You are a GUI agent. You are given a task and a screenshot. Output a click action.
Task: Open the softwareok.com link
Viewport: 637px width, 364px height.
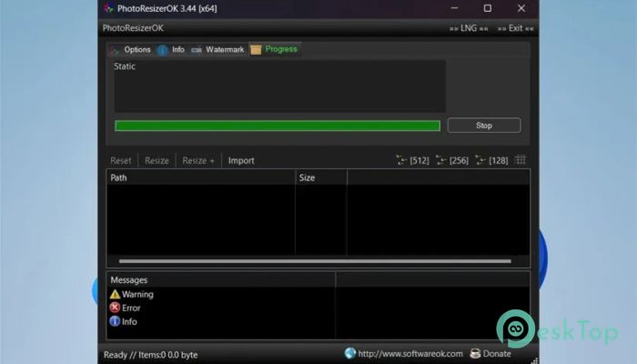410,354
